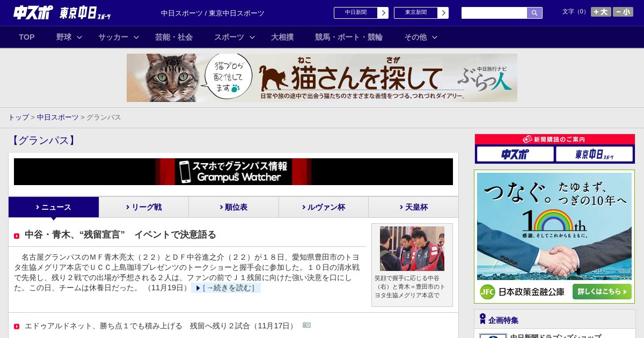Switch to the ルヴァン杯 tab
644x338 pixels.
324,207
